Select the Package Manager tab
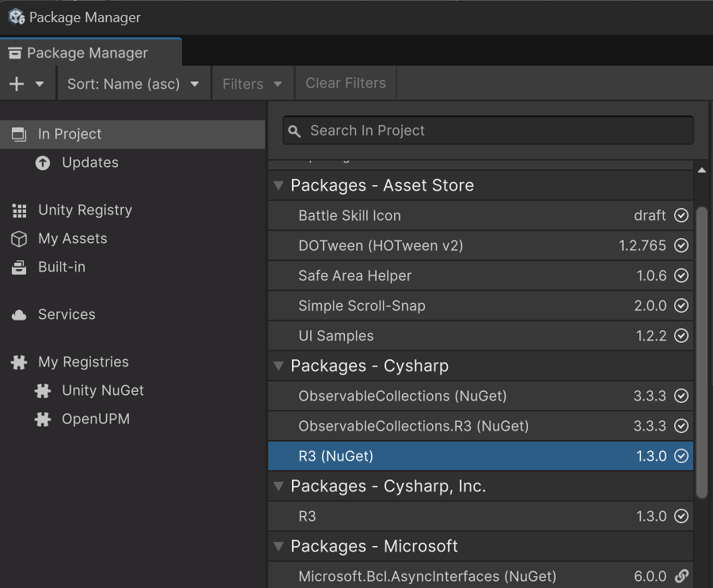713x588 pixels. pos(90,53)
